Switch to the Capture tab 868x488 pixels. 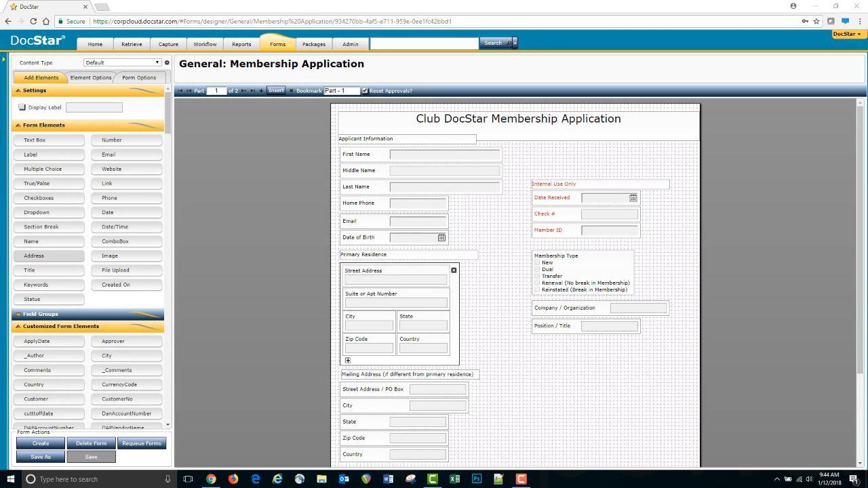coord(168,44)
